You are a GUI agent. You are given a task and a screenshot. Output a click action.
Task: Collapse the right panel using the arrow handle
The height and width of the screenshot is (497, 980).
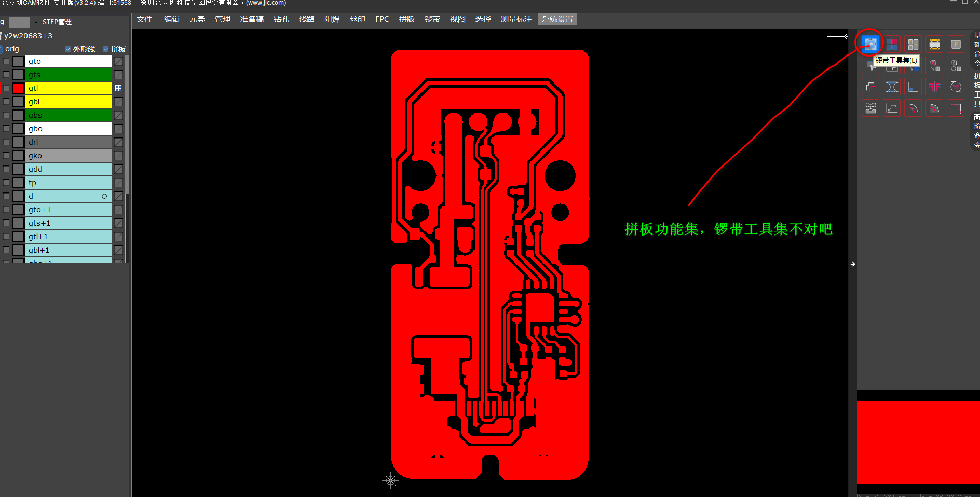(853, 264)
